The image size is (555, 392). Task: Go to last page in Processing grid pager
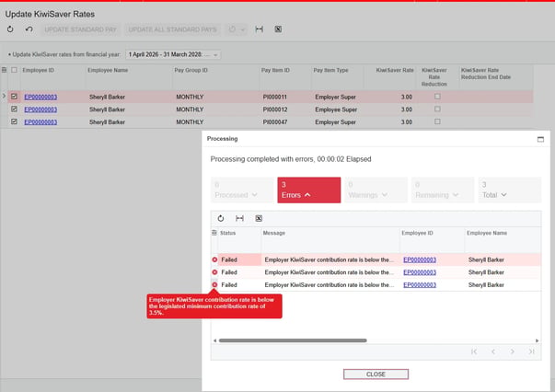click(x=531, y=352)
